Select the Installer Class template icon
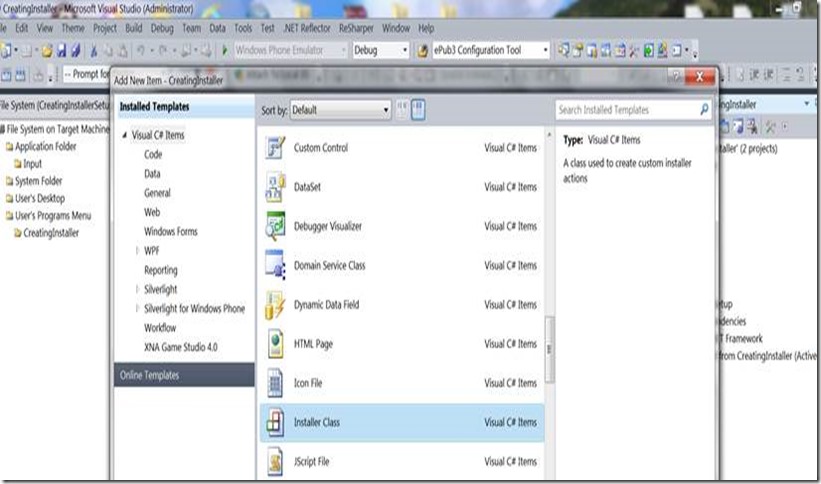Screen dimensions: 821x484 pos(274,422)
